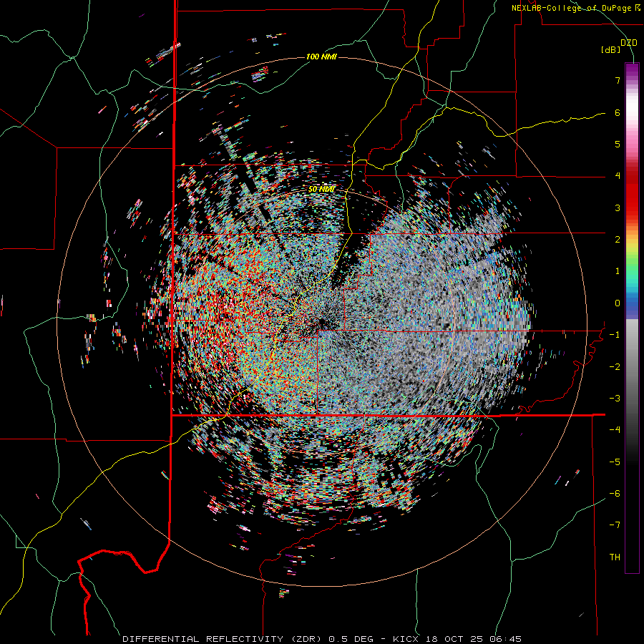This screenshot has width=644, height=644.
Task: Click the 3 value on the scale
Action: pos(618,208)
